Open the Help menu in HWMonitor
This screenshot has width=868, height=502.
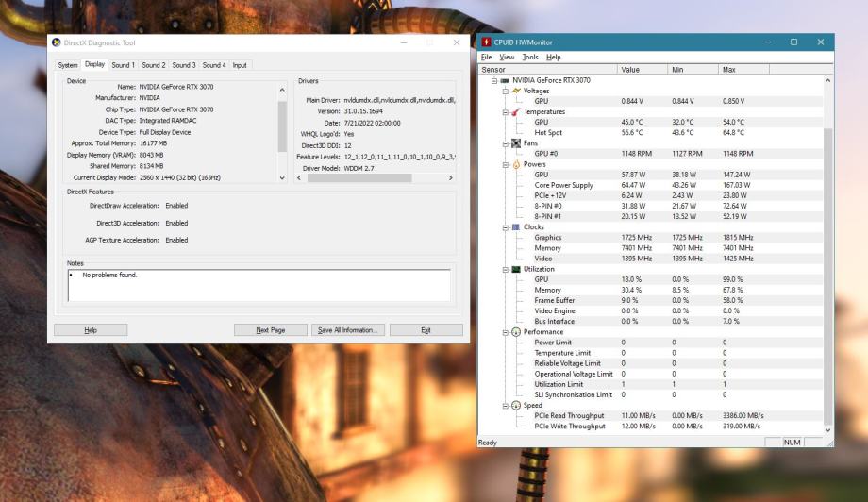point(553,57)
